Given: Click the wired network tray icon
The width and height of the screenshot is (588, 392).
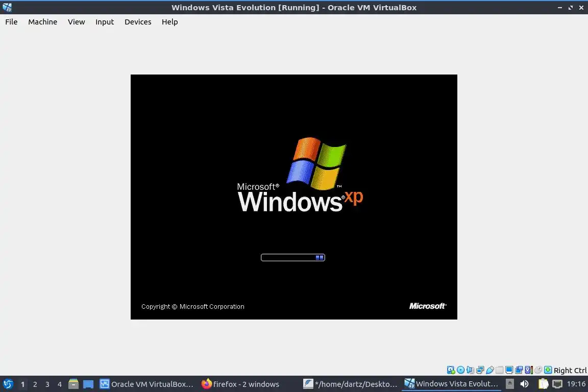Looking at the screenshot, I should (x=557, y=384).
